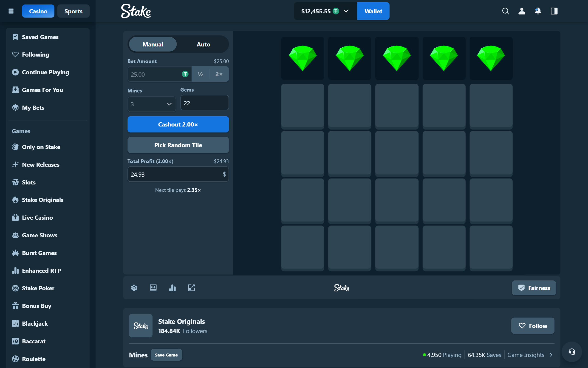Toggle the right sidebar panel icon
This screenshot has width=588, height=368.
[554, 11]
